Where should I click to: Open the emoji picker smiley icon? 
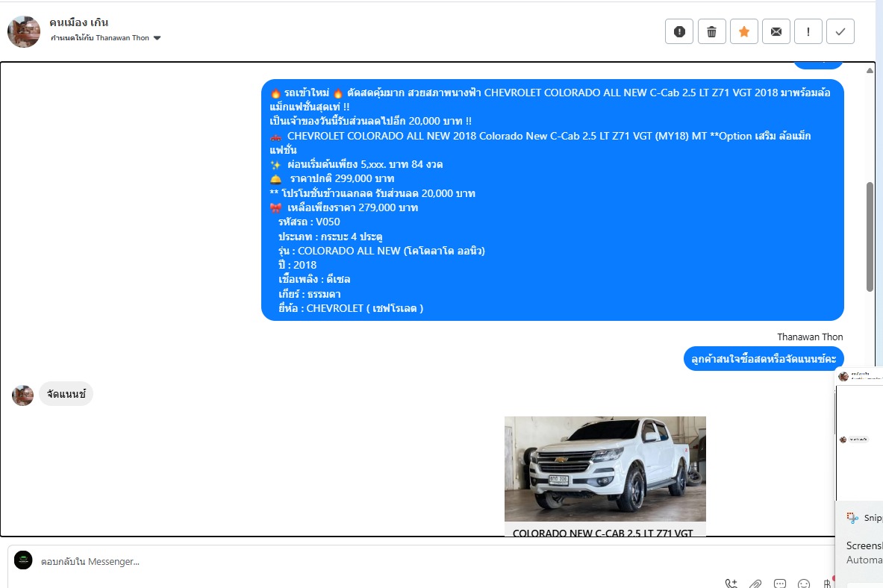coord(804,584)
